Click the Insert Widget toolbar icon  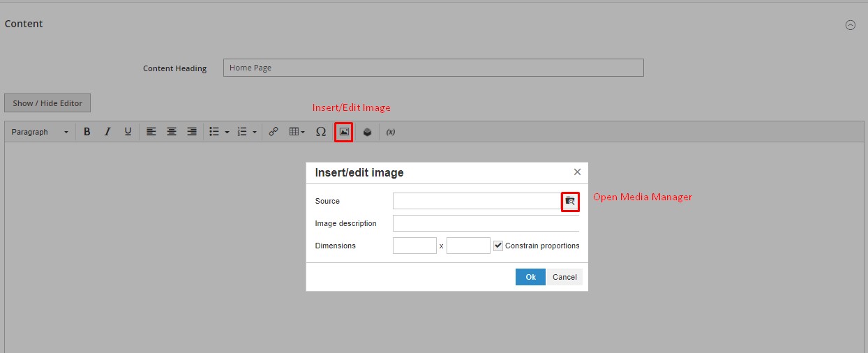coord(368,132)
